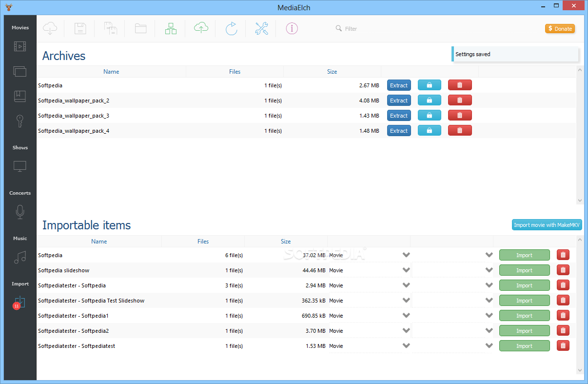This screenshot has width=588, height=384.
Task: Open the movie sets icon in sidebar
Action: click(20, 72)
